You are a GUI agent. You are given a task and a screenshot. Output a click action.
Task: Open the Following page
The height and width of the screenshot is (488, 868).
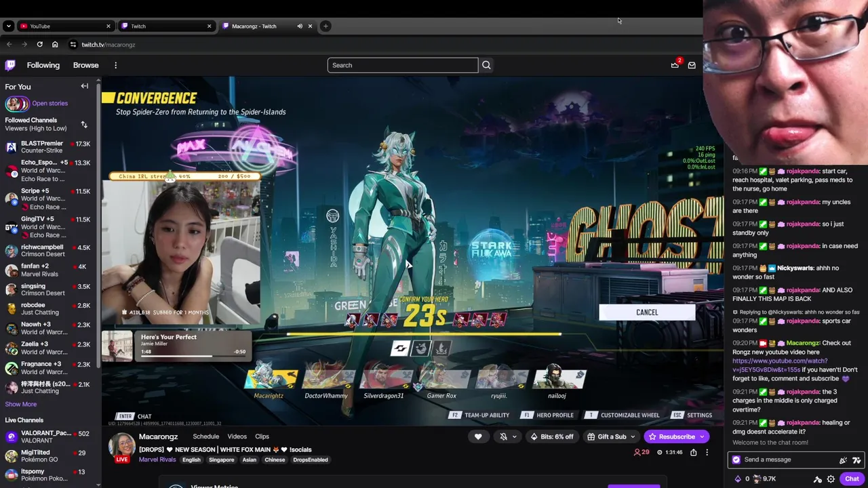click(x=43, y=65)
